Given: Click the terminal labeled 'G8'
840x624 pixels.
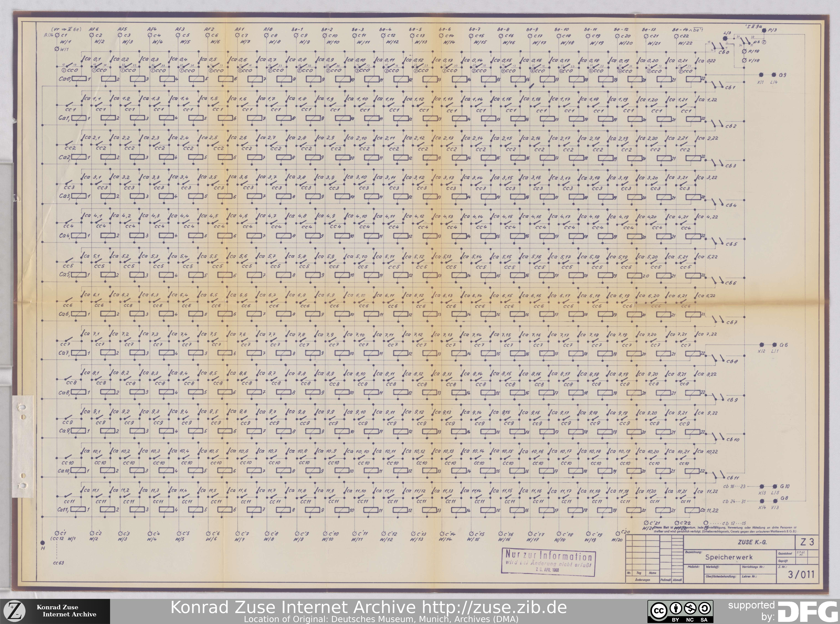Looking at the screenshot, I should click(x=775, y=501).
